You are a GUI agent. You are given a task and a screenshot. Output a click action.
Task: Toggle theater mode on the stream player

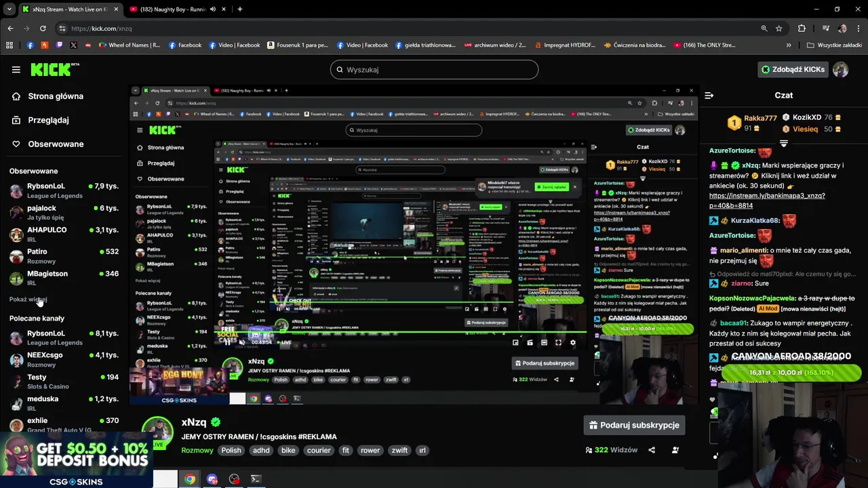(544, 342)
